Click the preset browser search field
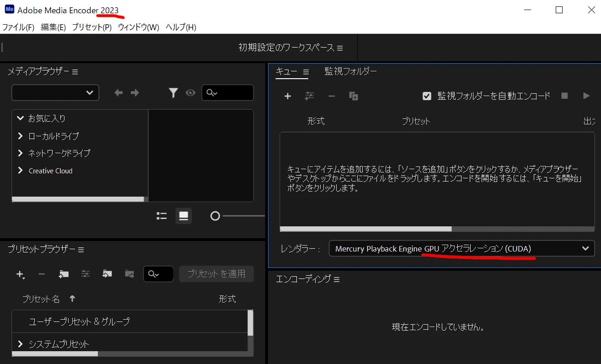 (158, 274)
